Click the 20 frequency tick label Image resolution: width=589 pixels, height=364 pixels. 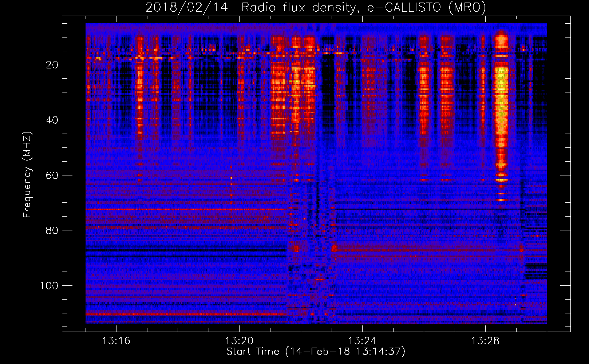tap(52, 65)
